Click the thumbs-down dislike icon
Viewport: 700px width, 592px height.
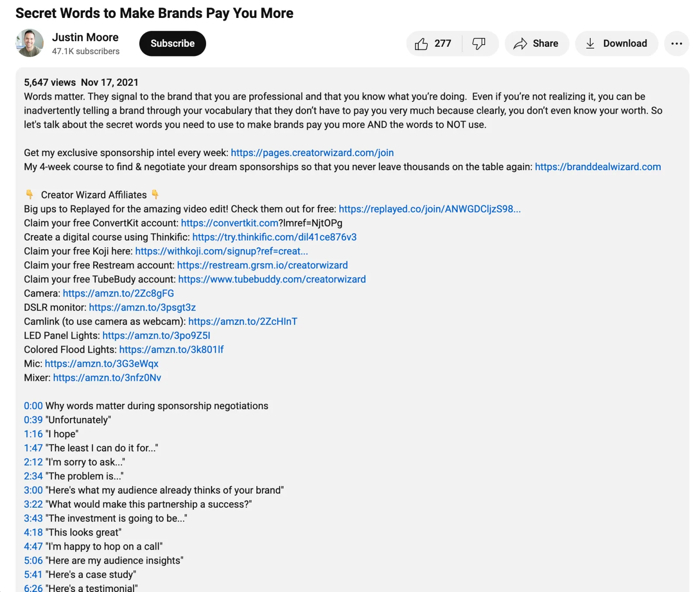coord(479,44)
